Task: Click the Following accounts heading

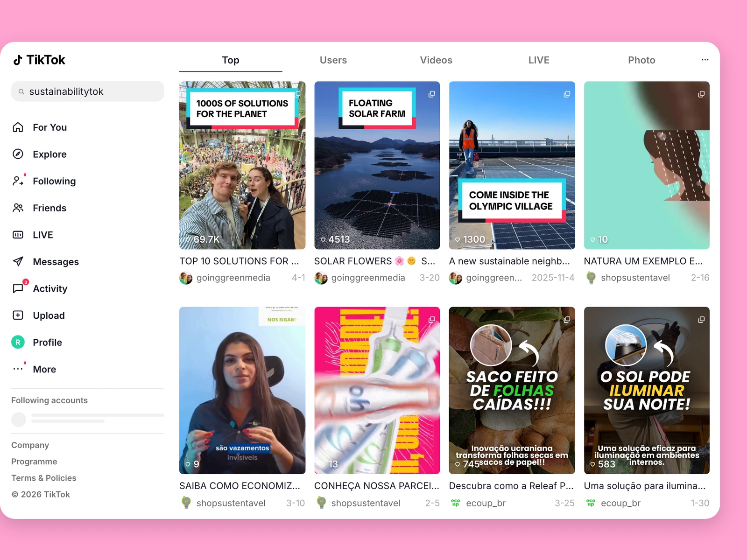Action: (x=49, y=400)
